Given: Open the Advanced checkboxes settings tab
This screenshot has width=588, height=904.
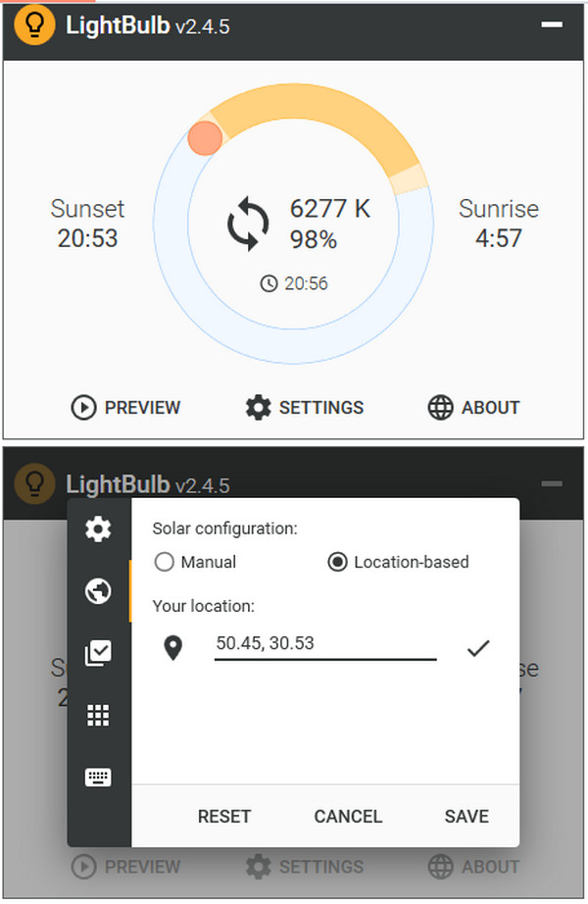Looking at the screenshot, I should click(98, 653).
